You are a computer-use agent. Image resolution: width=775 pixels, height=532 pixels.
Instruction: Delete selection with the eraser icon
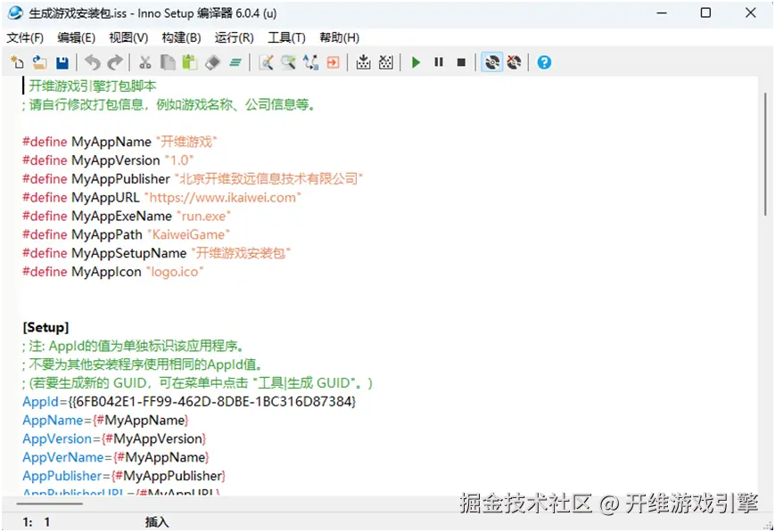(x=212, y=62)
